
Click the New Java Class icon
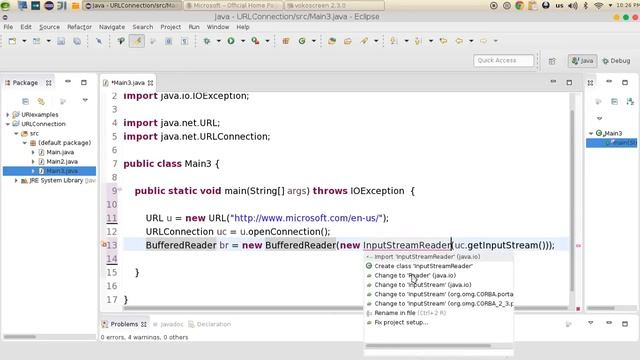(302, 41)
